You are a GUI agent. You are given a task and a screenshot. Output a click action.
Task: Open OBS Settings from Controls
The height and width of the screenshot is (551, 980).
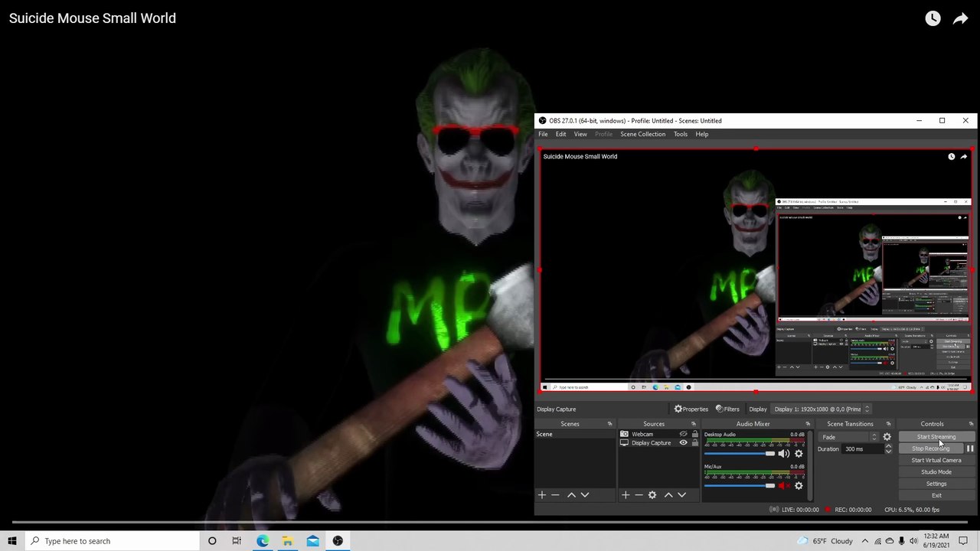pos(936,484)
